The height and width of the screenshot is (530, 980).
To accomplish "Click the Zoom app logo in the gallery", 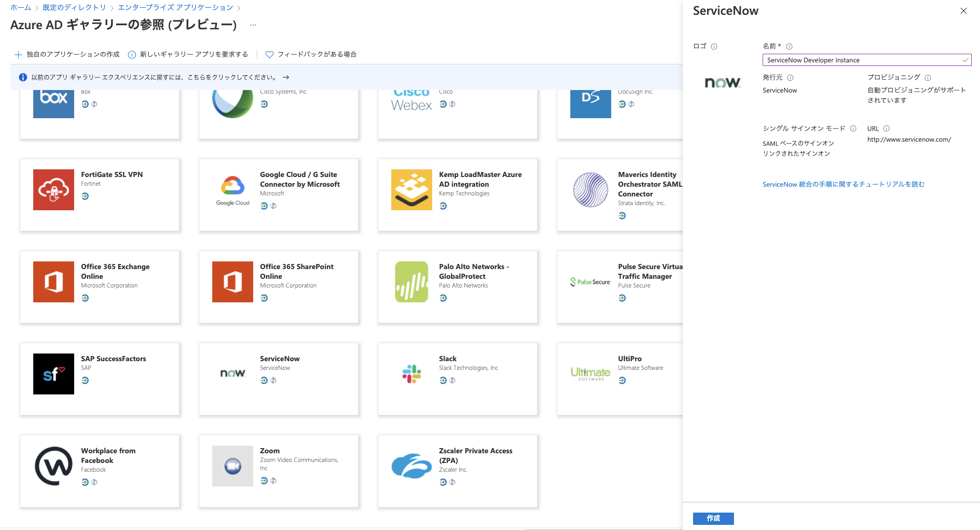I will (x=232, y=466).
